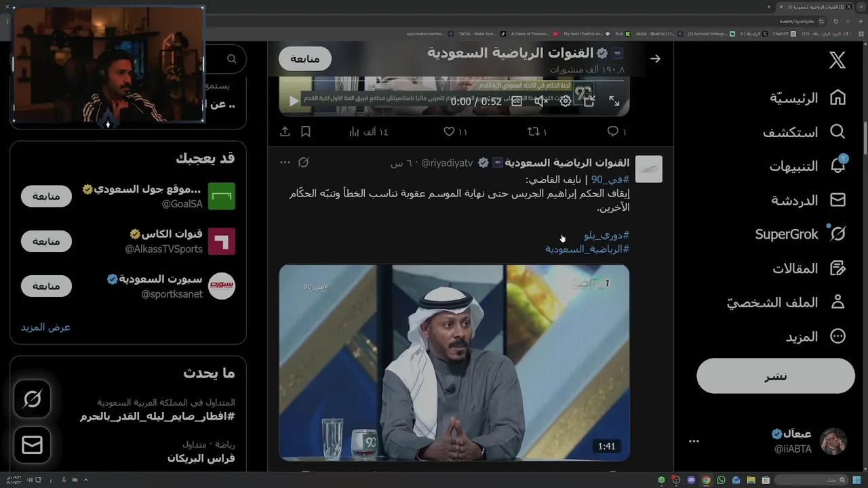The height and width of the screenshot is (488, 868).
Task: Open the Kick bookmark
Action: click(622, 33)
